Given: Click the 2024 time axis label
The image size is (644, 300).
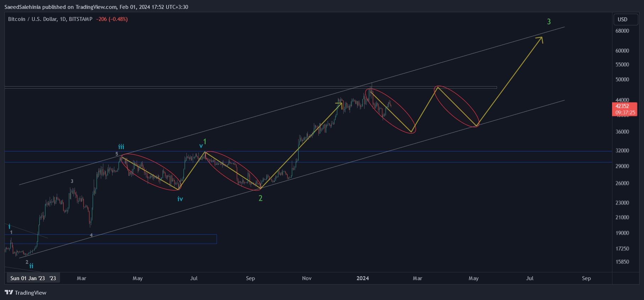Looking at the screenshot, I should pos(363,278).
